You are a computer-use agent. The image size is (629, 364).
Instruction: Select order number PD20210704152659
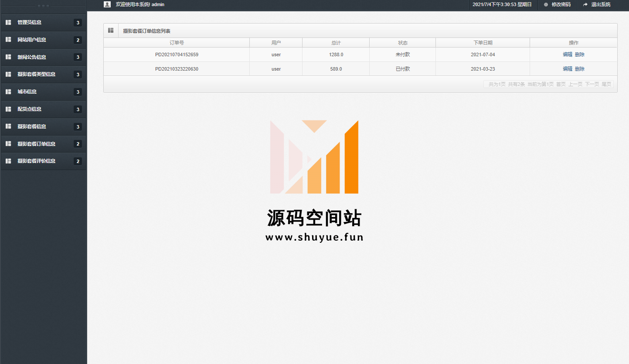[x=177, y=54]
